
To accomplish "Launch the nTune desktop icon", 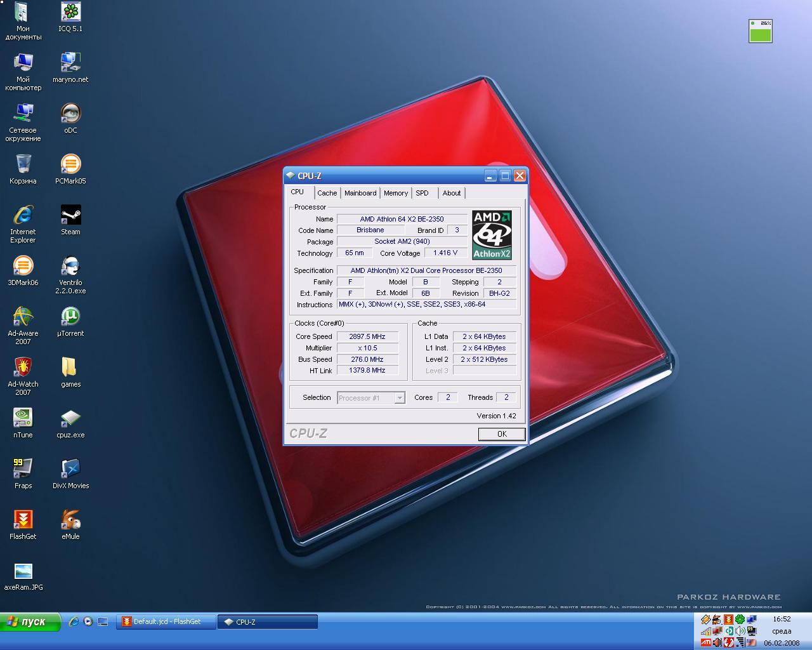I will coord(23,423).
